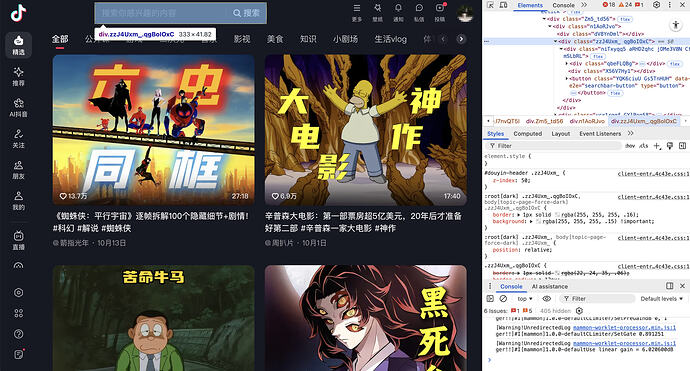This screenshot has width=690, height=371.
Task: Collapse the selected div zzJ4Uxm_ qgBoIOxC node
Action: click(555, 41)
